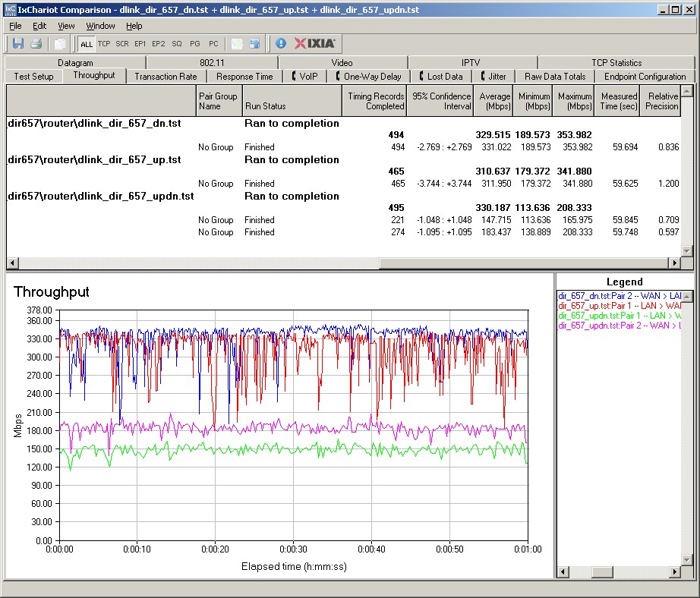Click the blue info icon
The width and height of the screenshot is (700, 598).
tap(280, 43)
